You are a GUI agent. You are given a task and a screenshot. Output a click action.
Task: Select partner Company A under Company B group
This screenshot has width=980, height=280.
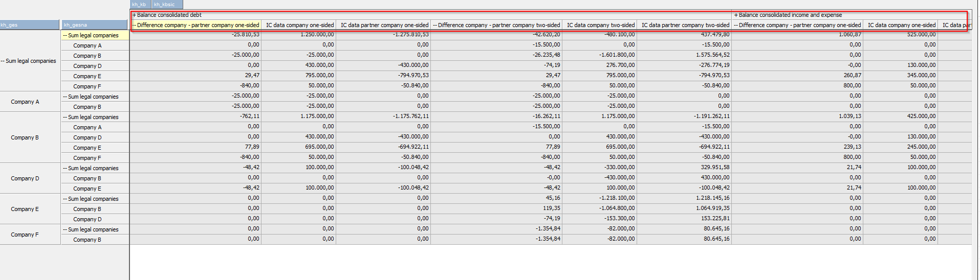click(95, 127)
